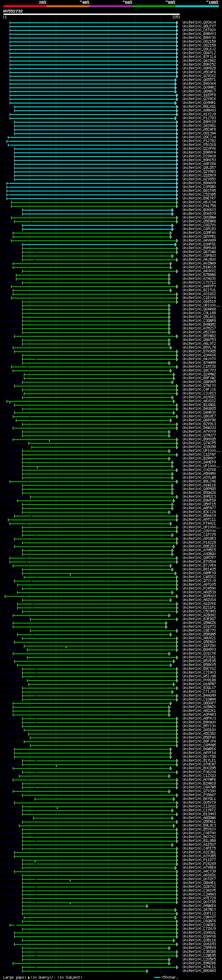
Task: Select the UniRef100_O66519 label
Action: [199, 302]
